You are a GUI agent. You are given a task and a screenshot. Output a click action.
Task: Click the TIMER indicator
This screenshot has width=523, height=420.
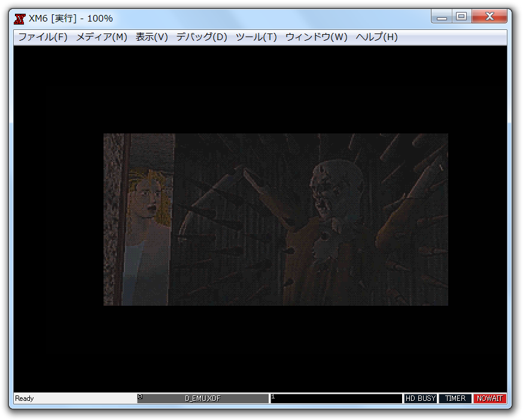[455, 398]
